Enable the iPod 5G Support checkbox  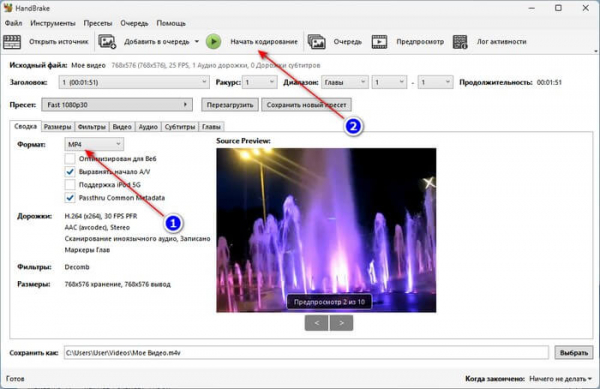point(70,185)
